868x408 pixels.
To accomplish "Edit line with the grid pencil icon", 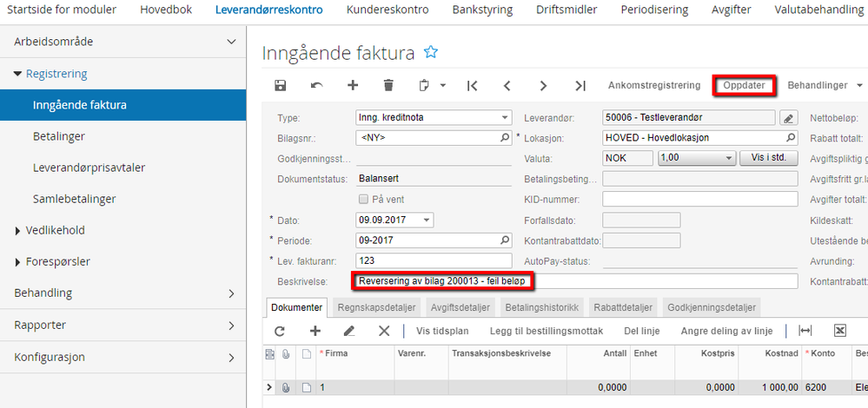I will tap(349, 331).
